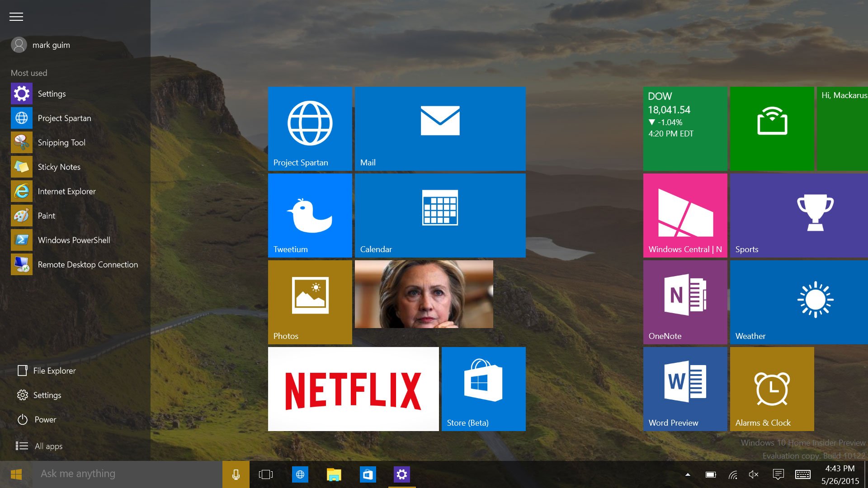Switch to Settings on taskbar
Viewport: 868px width, 488px height.
click(402, 474)
